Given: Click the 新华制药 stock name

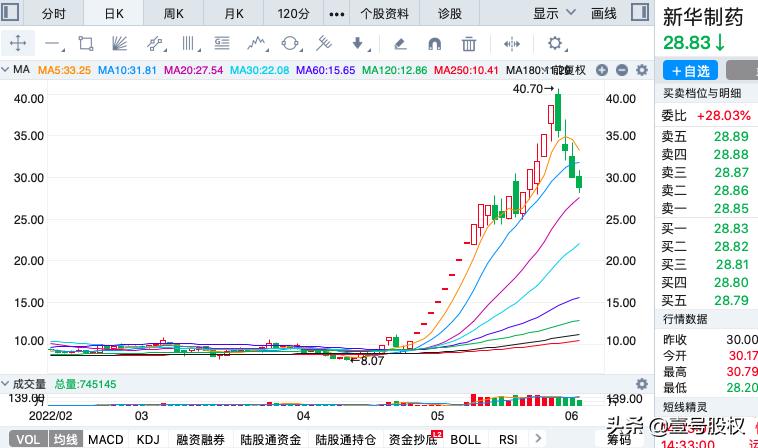Looking at the screenshot, I should coord(702,17).
